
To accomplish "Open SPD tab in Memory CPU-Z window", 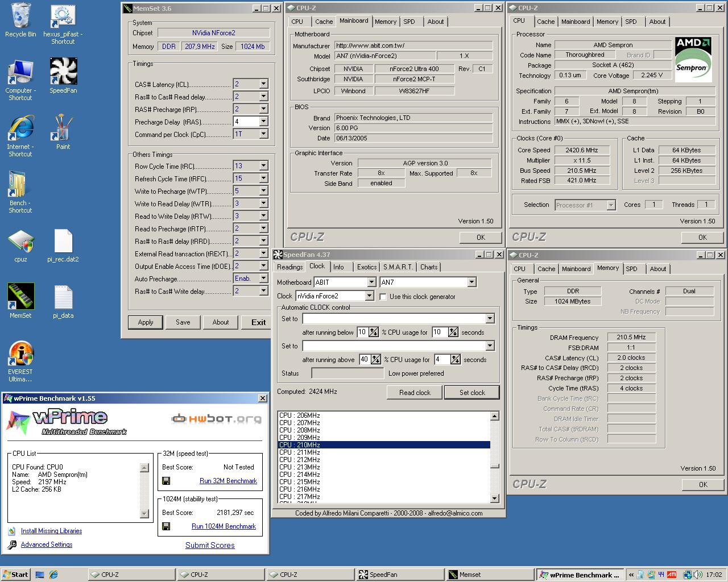I will point(632,269).
